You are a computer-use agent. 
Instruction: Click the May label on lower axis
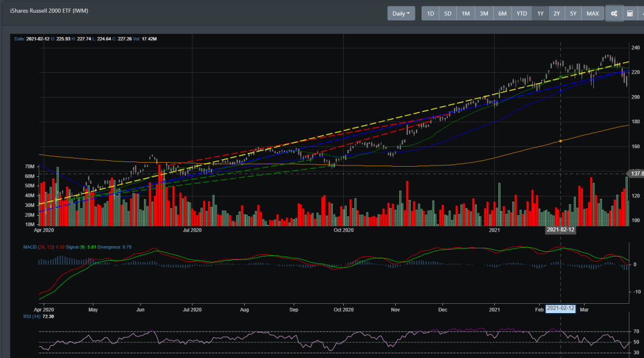[x=93, y=310]
